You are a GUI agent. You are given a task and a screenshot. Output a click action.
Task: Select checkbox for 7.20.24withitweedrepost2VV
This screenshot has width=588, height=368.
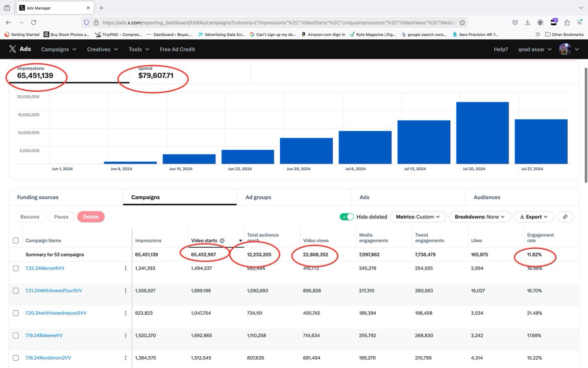click(x=16, y=313)
